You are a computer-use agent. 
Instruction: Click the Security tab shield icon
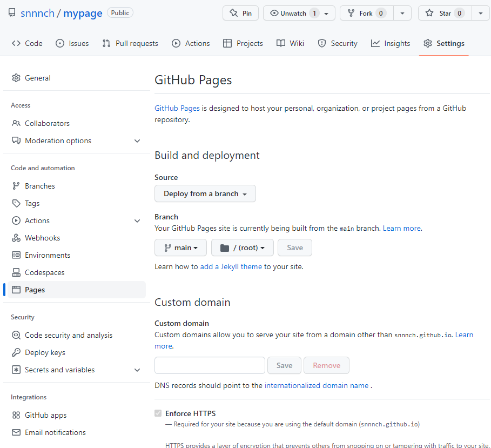point(322,43)
